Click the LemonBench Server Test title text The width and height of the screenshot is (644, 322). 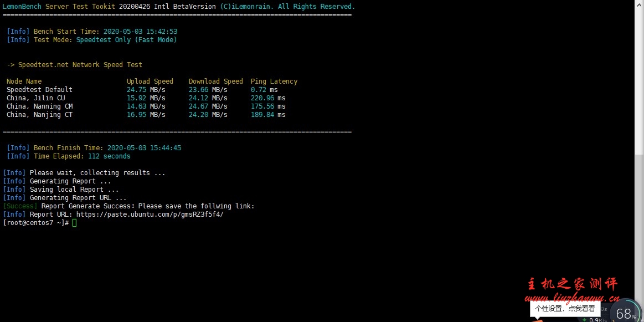point(59,7)
